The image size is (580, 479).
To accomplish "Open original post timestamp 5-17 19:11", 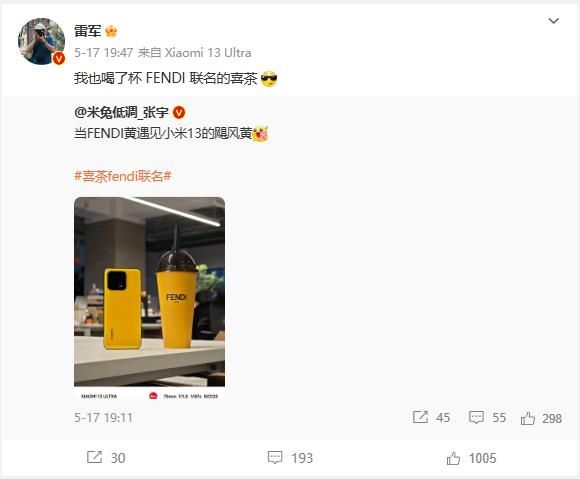I will point(103,418).
